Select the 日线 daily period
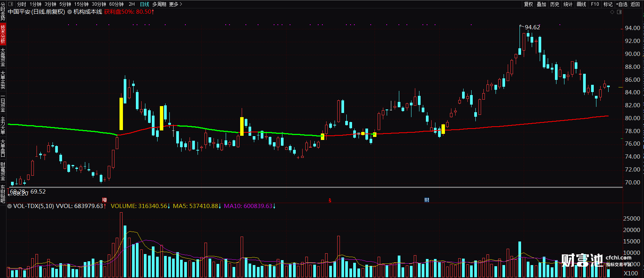This screenshot has height=278, width=644. pyautogui.click(x=145, y=4)
